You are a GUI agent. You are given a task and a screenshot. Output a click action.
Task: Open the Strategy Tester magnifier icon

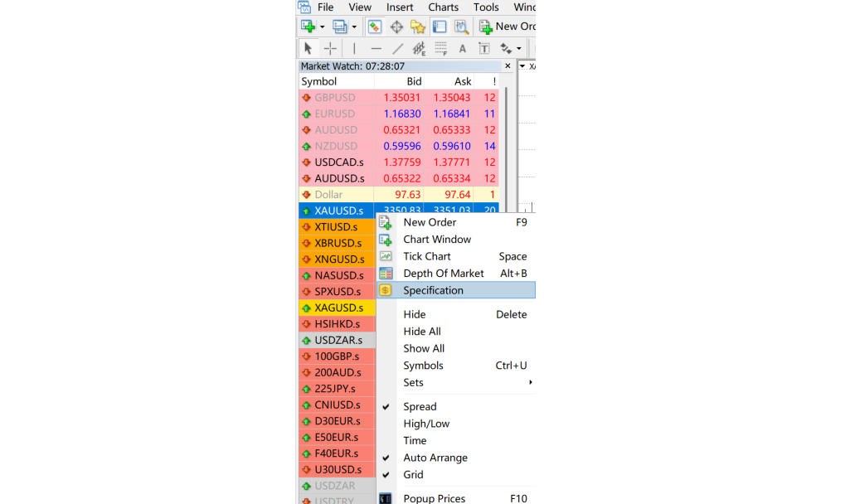point(461,27)
